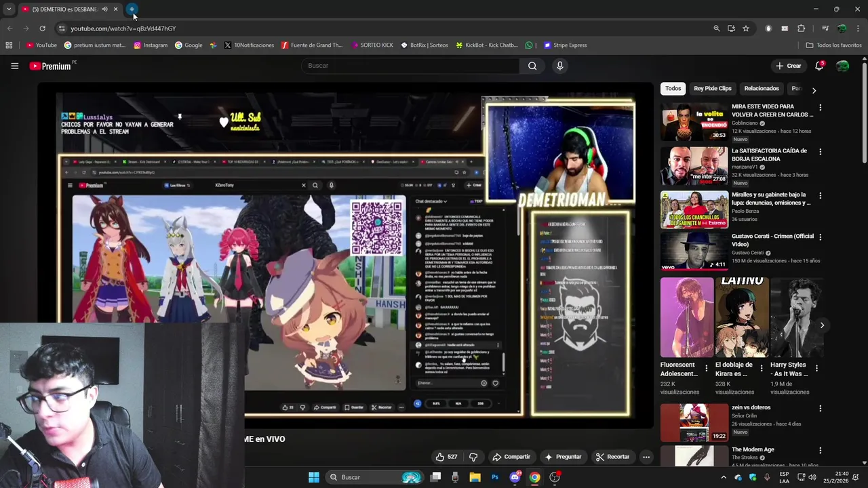Open Photoshop from the taskbar
The height and width of the screenshot is (488, 868).
[x=495, y=477]
